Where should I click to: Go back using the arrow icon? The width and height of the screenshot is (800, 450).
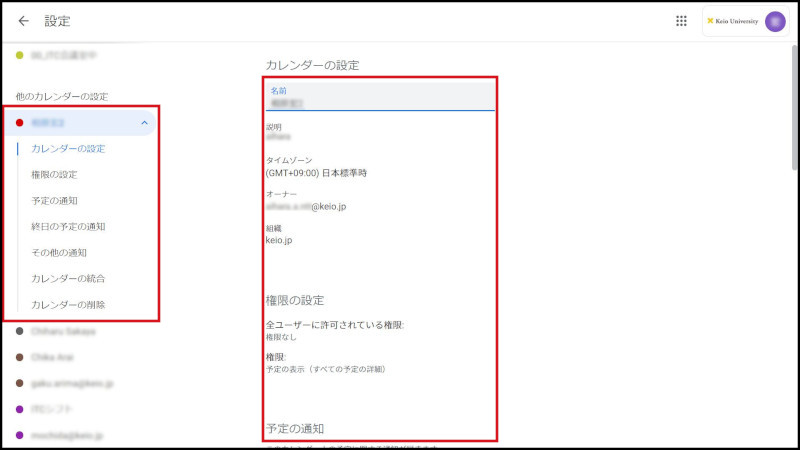tap(24, 21)
